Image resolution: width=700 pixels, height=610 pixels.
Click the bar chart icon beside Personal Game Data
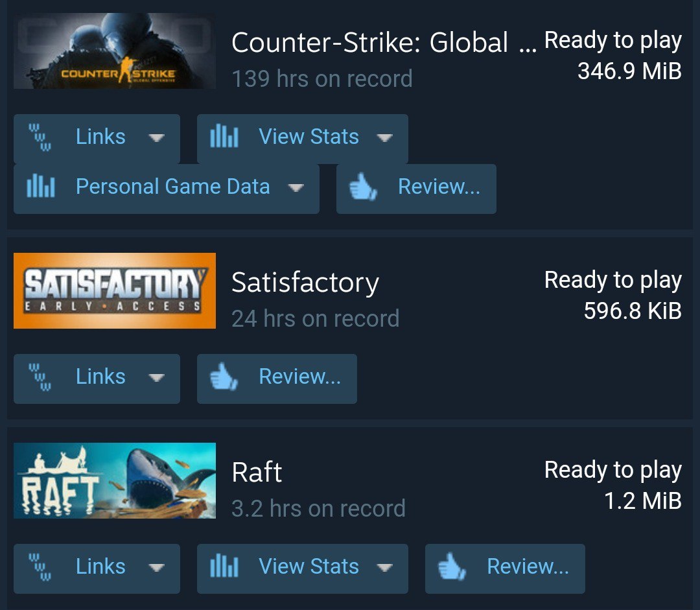coord(41,186)
